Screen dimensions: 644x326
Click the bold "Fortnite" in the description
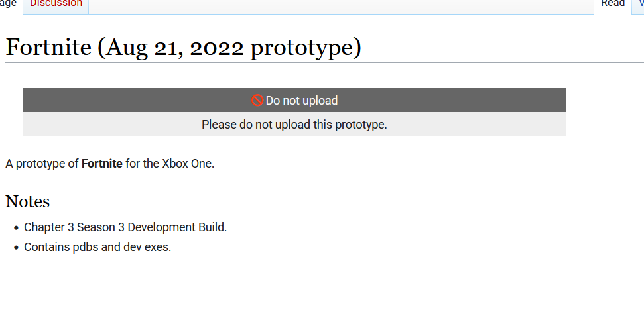tap(102, 164)
